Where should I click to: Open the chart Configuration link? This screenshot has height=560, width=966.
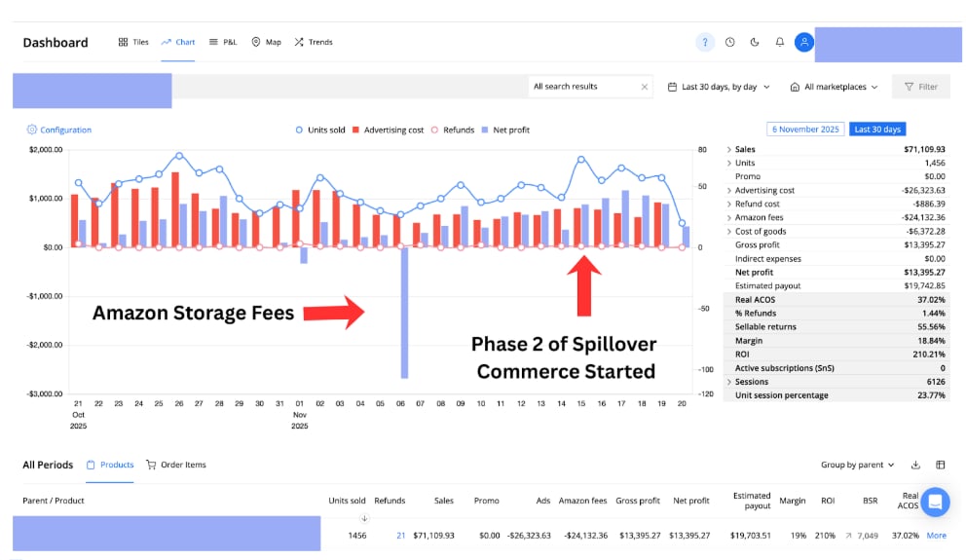(59, 130)
